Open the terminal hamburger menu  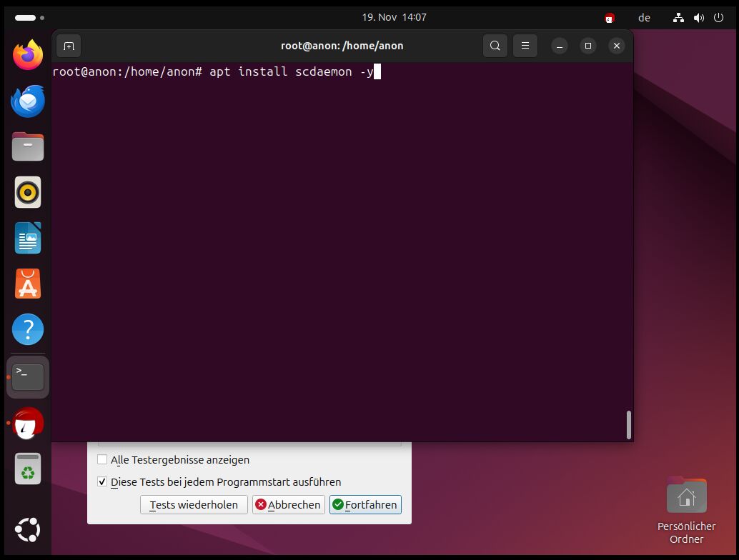coord(525,46)
